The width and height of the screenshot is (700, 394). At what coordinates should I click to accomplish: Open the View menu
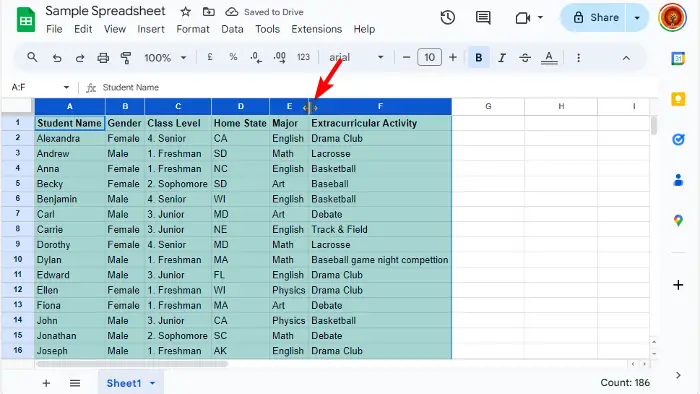point(115,29)
